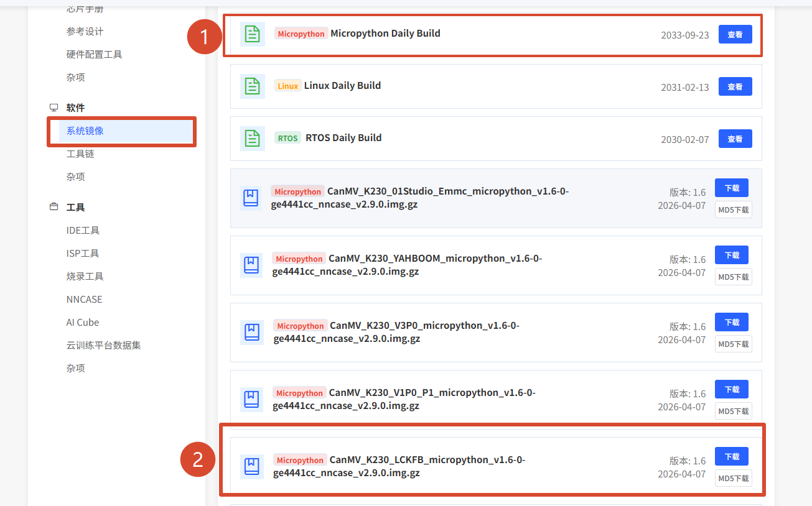This screenshot has height=506, width=812.
Task: Click the book icon beside CanMV_K230_YAHBOOM image
Action: tap(251, 265)
